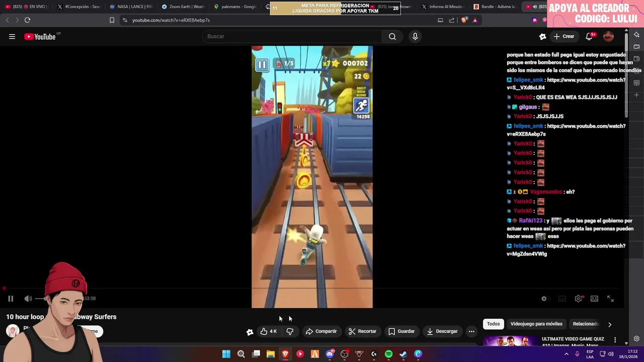
Task: Open Spotify from the taskbar
Action: click(388, 354)
